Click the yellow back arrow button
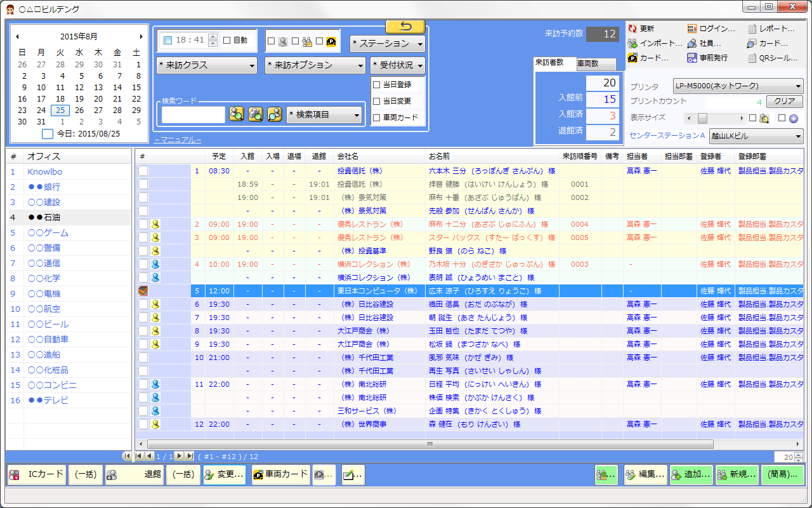Viewport: 812px width, 508px height. 405,27
